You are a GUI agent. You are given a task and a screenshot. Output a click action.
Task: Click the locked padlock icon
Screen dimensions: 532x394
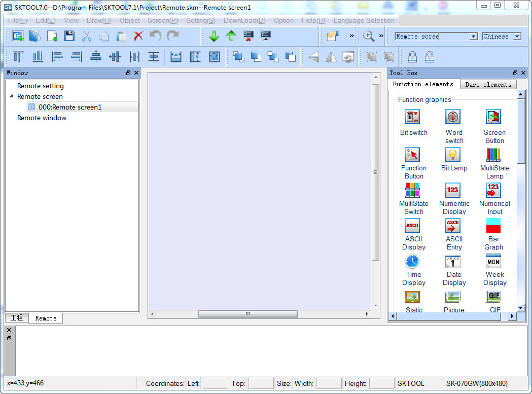click(412, 56)
